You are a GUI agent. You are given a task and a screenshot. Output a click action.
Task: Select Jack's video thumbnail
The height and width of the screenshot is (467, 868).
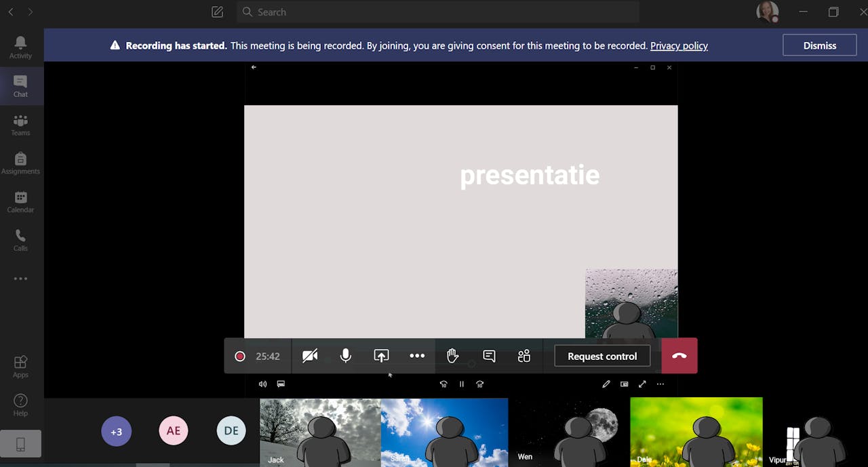[x=320, y=431]
